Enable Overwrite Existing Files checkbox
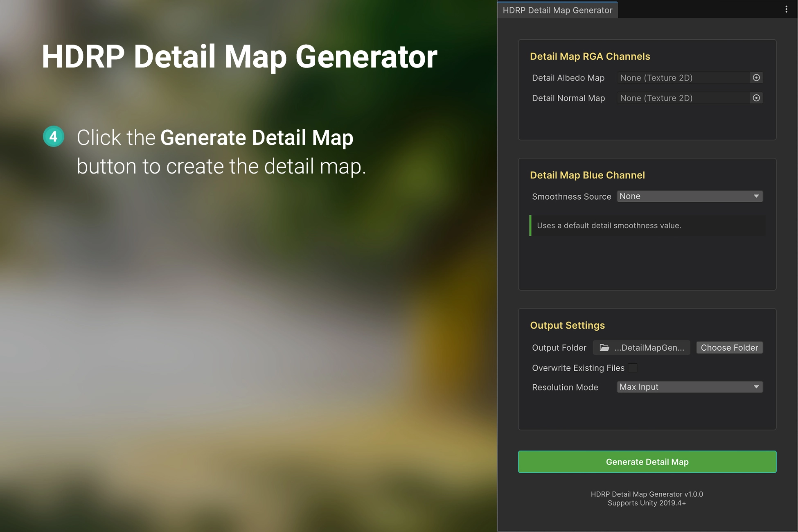Screen dimensions: 798x532 pyautogui.click(x=633, y=367)
